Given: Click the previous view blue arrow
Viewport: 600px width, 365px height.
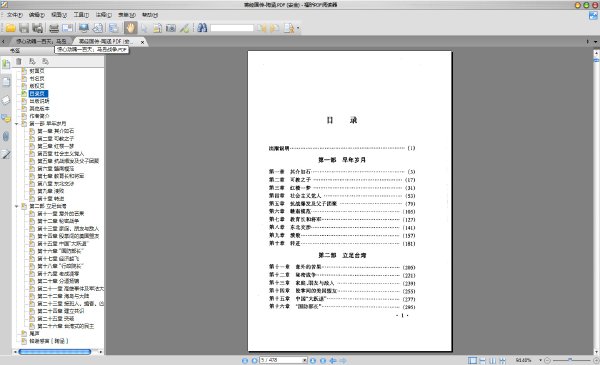Looking at the screenshot, I should (x=333, y=360).
